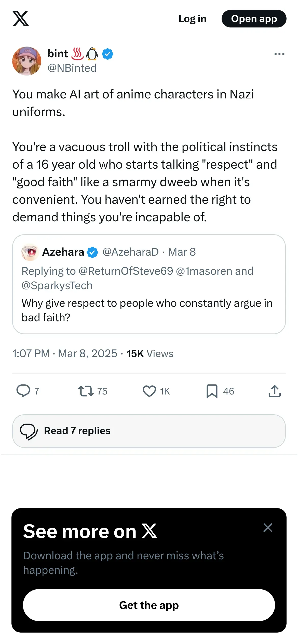Click the bint display name

pos(58,54)
